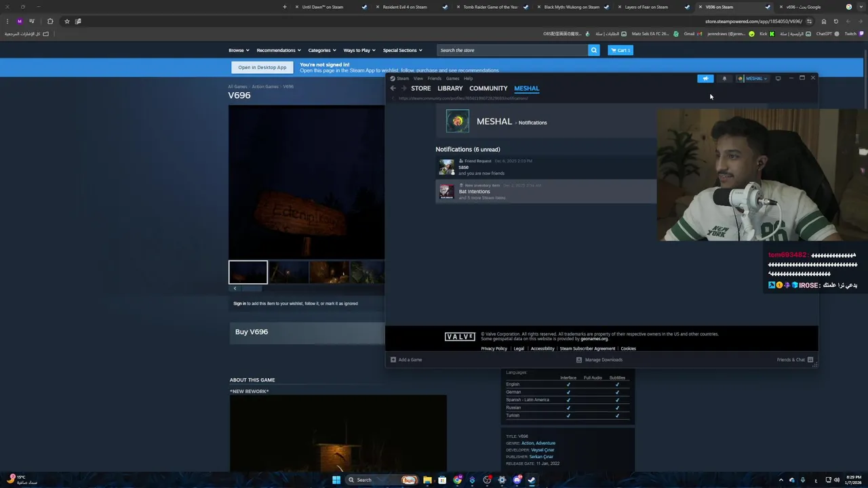The image size is (868, 488).
Task: Open the LIBRARY section in Steam client
Action: [x=450, y=88]
